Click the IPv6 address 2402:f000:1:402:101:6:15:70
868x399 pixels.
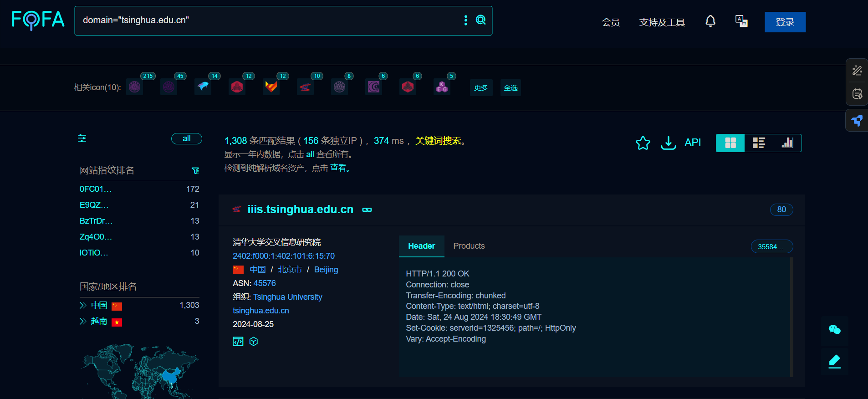coord(284,256)
